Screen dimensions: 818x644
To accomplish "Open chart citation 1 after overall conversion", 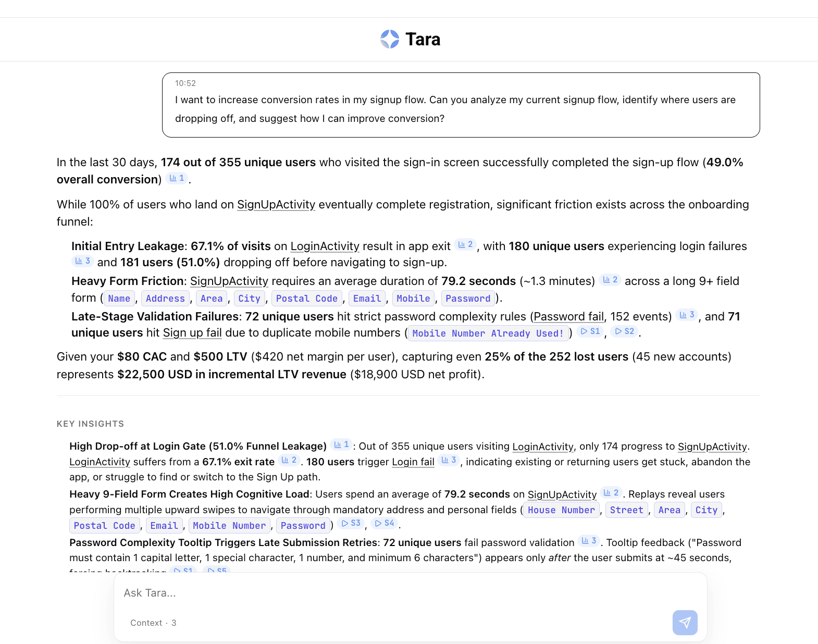I will click(x=177, y=178).
